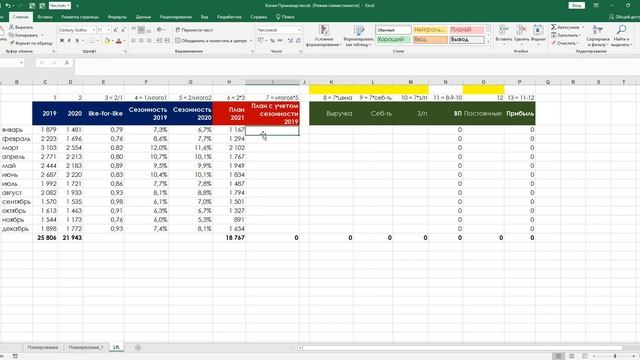Click the Cut (Вырезать) scissors icon

[12, 27]
